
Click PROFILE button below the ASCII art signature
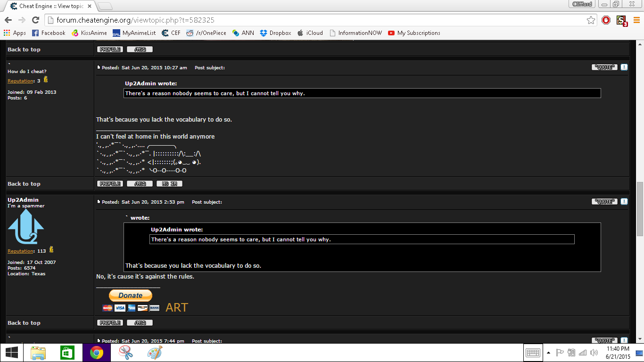110,184
